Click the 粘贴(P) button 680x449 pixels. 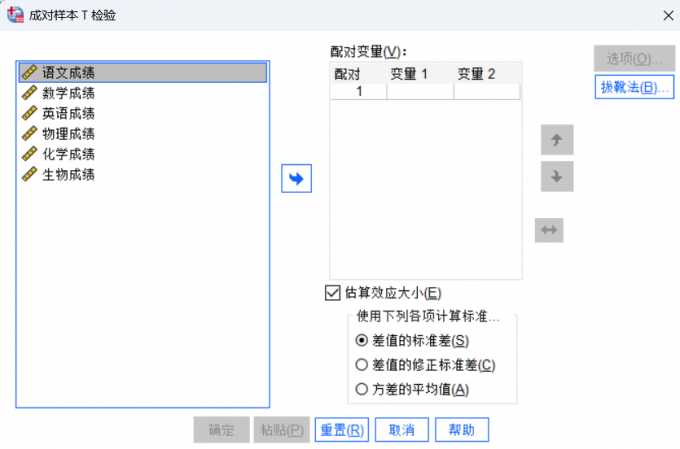coord(282,430)
